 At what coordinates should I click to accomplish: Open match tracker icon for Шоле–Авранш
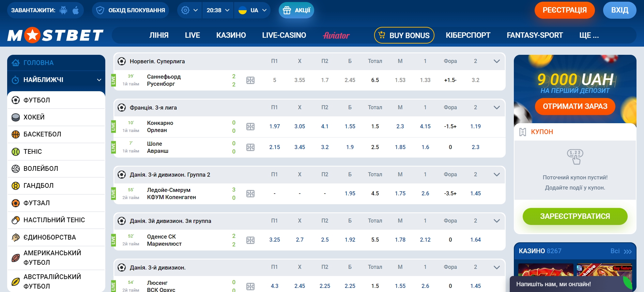(x=250, y=147)
